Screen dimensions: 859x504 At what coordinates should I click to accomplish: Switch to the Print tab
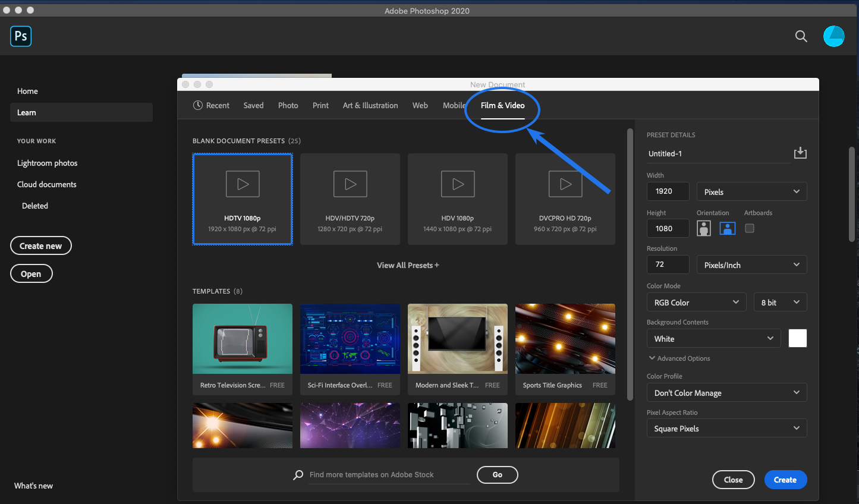tap(320, 105)
